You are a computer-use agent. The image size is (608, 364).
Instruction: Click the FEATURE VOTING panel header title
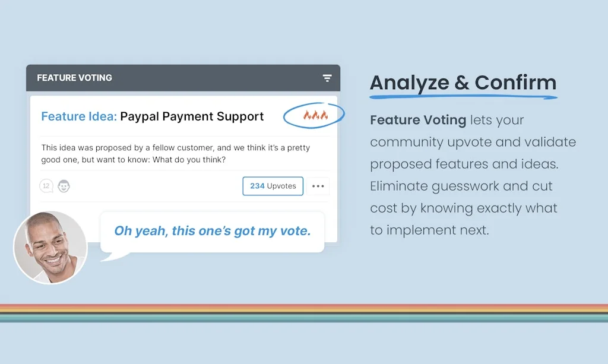coord(74,78)
